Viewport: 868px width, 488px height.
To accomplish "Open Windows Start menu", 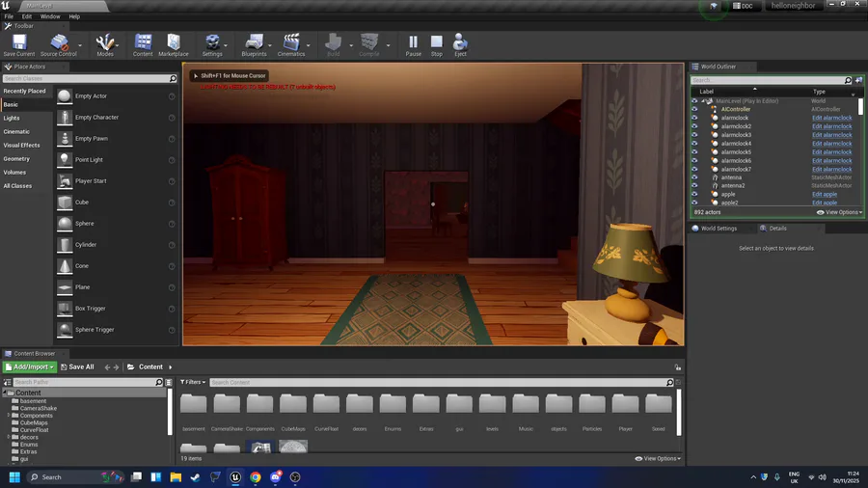I will [14, 477].
